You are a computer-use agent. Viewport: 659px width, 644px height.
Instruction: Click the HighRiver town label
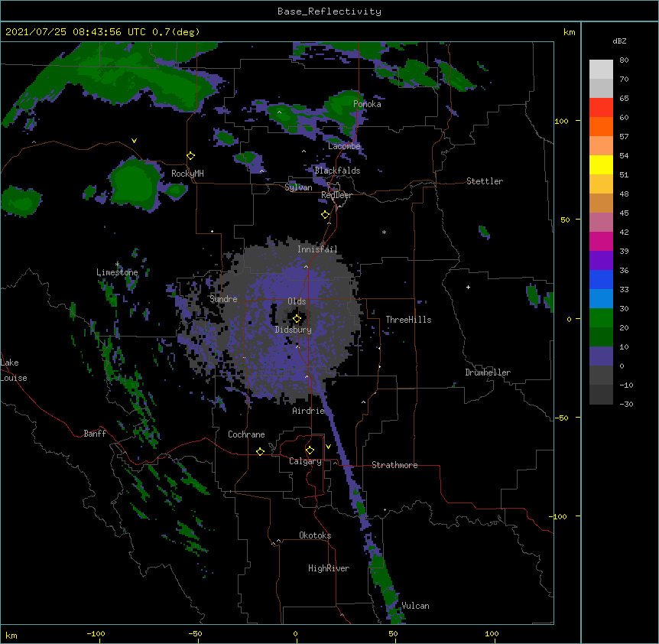(x=329, y=568)
